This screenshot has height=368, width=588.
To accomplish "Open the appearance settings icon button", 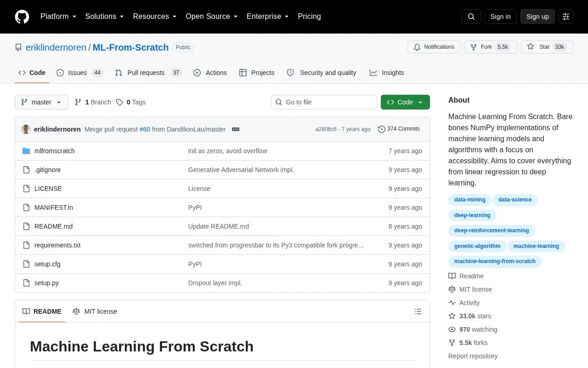I will tap(566, 17).
